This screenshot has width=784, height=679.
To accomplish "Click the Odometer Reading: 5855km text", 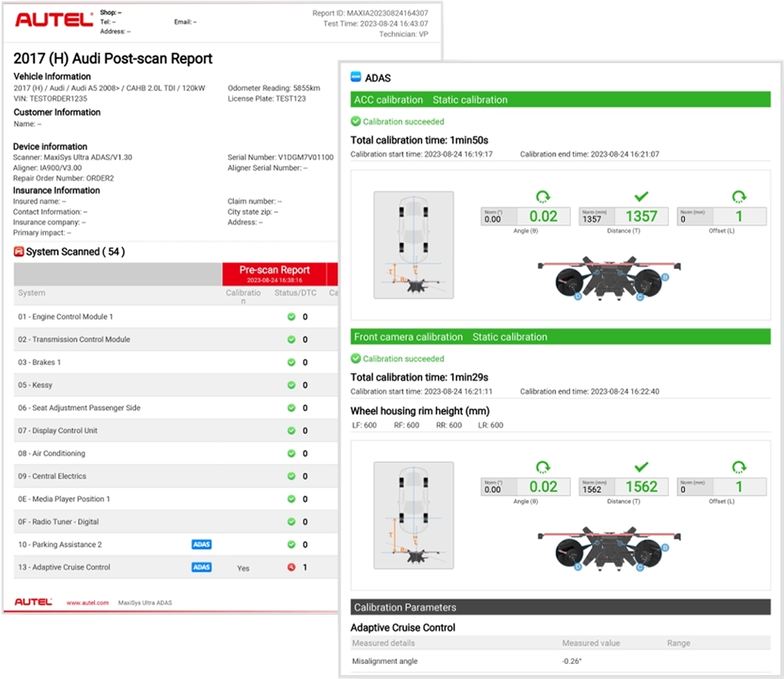I will tap(273, 88).
